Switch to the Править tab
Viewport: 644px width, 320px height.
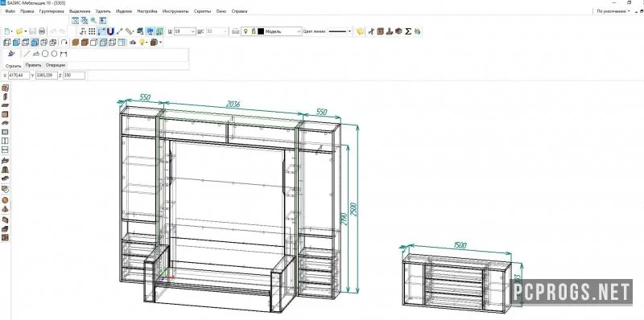click(33, 65)
